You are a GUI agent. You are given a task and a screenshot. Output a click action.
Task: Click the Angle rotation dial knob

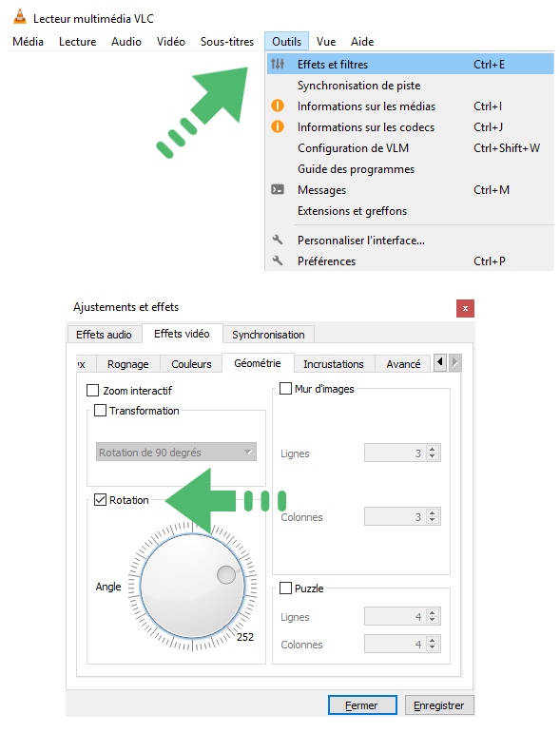[226, 575]
